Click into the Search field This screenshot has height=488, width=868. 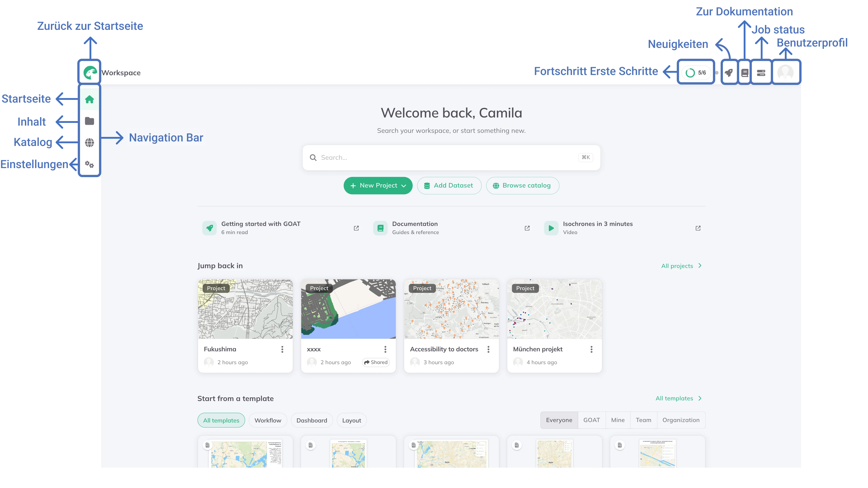(452, 157)
